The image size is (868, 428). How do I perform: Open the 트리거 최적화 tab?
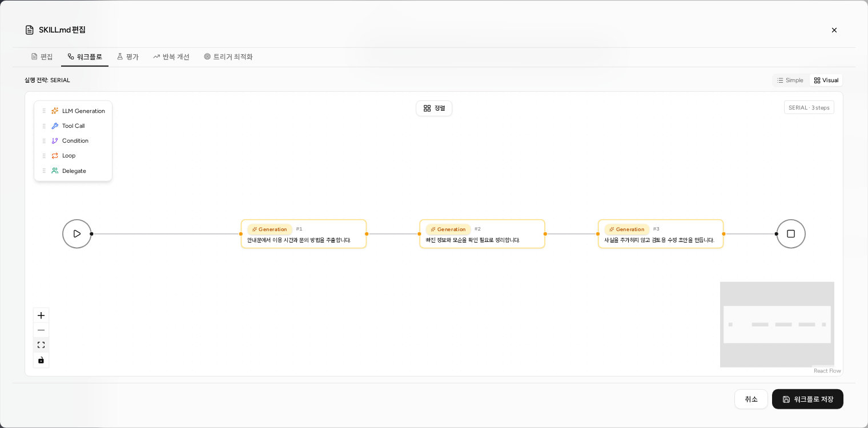point(228,56)
